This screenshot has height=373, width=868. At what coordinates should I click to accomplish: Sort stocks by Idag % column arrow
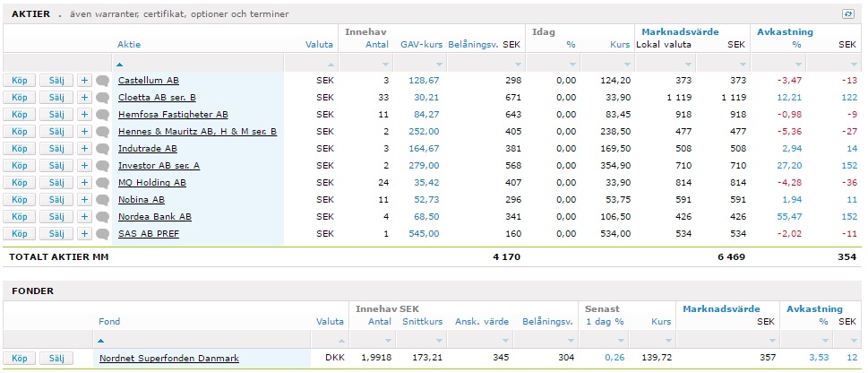tap(572, 65)
